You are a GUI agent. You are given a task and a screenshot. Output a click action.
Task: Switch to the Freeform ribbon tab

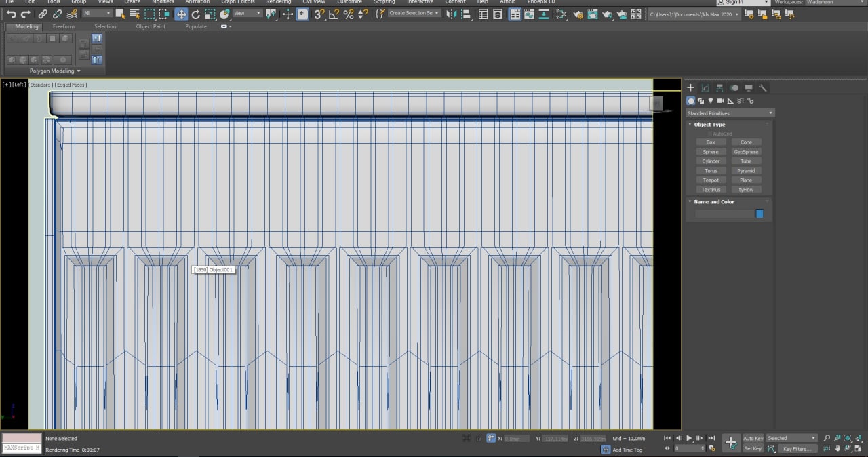[x=64, y=26]
